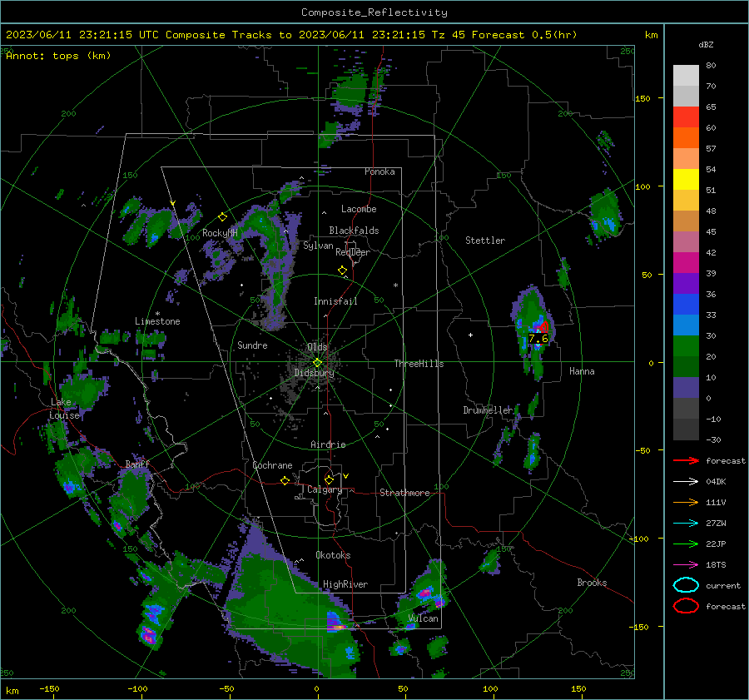Click the radar center diamond near Olds
This screenshot has height=700, width=749.
click(x=317, y=363)
